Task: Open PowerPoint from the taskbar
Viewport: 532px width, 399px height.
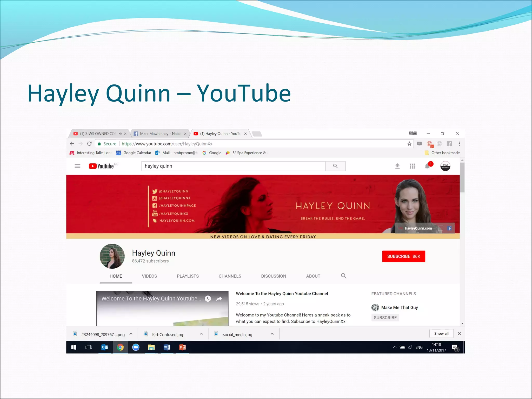Action: (x=183, y=347)
